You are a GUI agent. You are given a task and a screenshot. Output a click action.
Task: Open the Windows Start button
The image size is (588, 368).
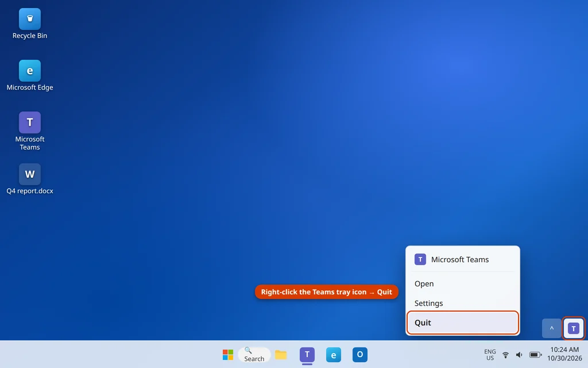pyautogui.click(x=228, y=354)
